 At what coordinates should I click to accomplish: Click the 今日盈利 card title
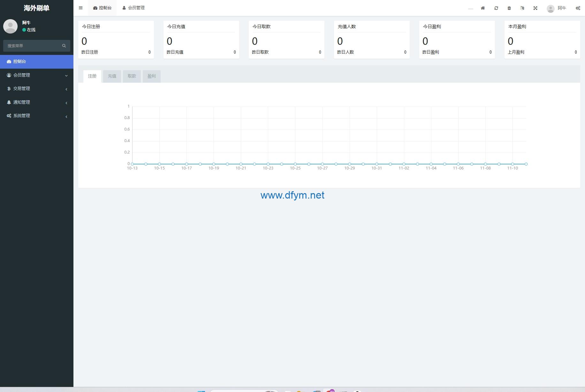click(432, 27)
